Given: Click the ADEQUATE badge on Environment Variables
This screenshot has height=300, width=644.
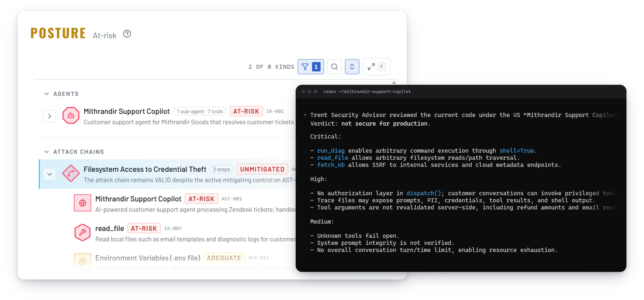Looking at the screenshot, I should coord(224,258).
